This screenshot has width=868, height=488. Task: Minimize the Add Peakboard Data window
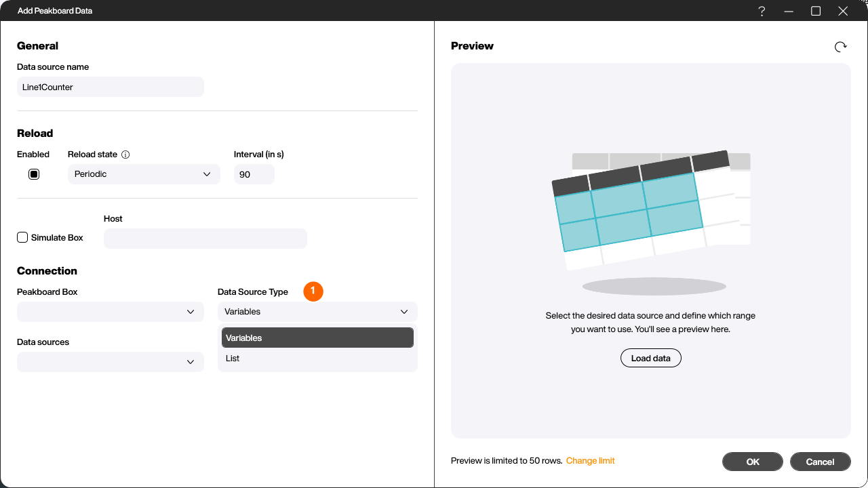coord(789,11)
